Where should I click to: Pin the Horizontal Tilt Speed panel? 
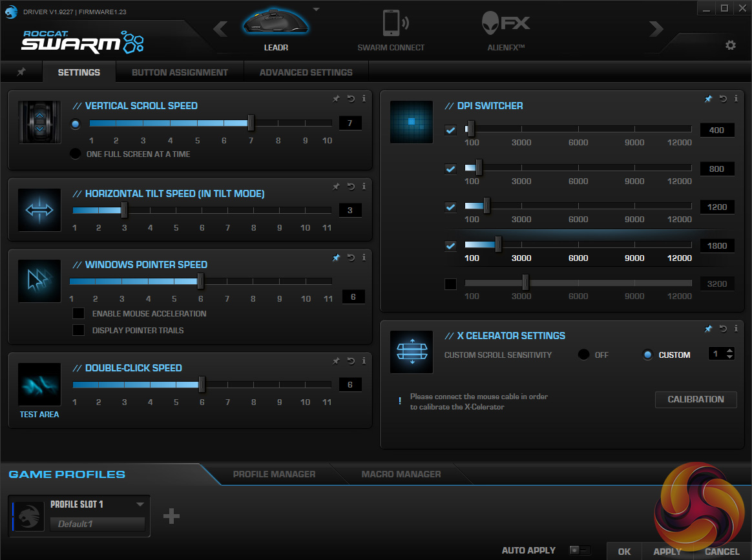tap(336, 187)
